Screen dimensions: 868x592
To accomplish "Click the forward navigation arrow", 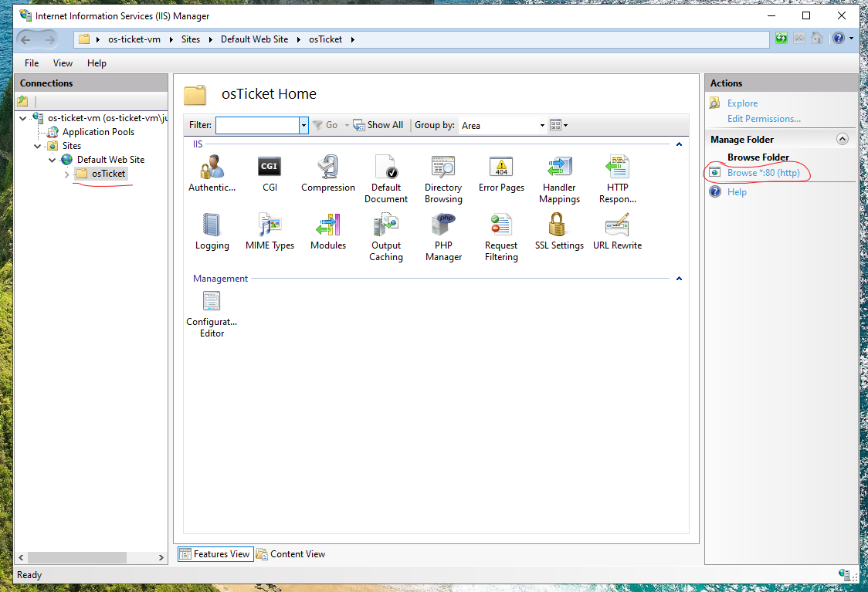I will pyautogui.click(x=50, y=39).
